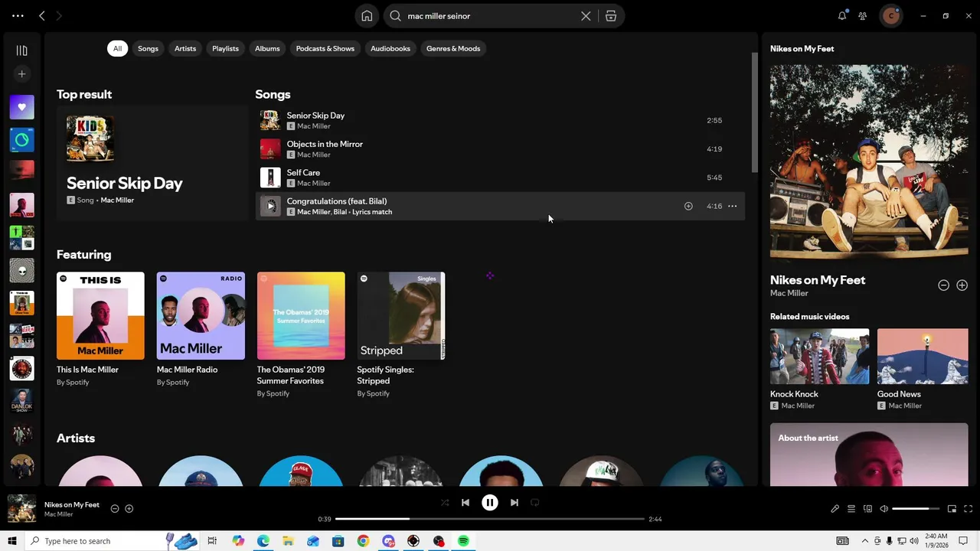Open the Browse icon beside search
980x551 pixels.
pyautogui.click(x=611, y=16)
